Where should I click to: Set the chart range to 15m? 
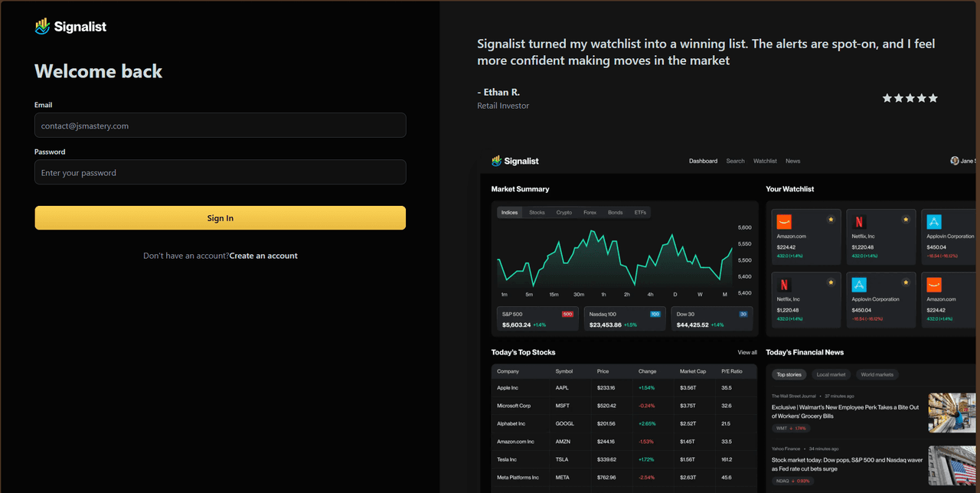point(554,295)
